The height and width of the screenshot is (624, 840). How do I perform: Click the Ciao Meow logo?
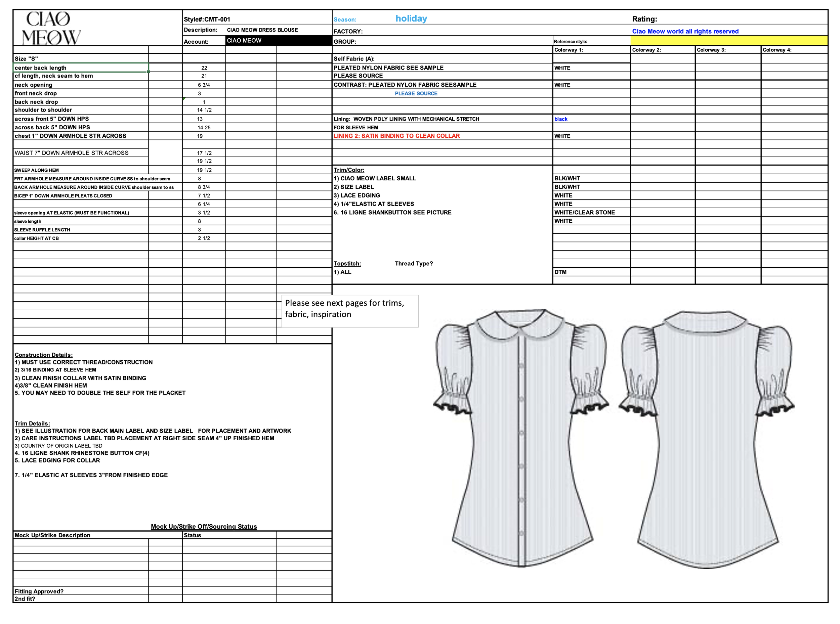51,28
